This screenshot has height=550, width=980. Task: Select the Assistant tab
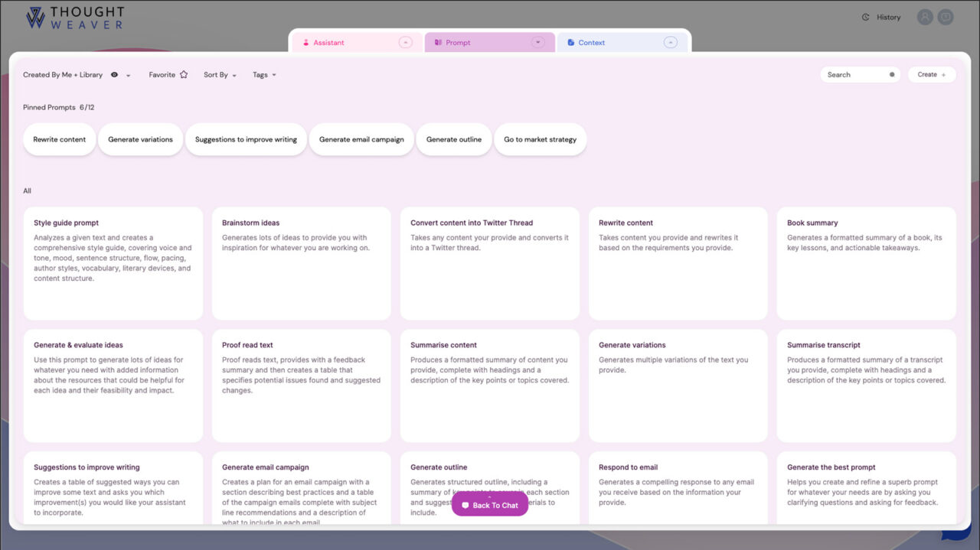[x=328, y=43]
